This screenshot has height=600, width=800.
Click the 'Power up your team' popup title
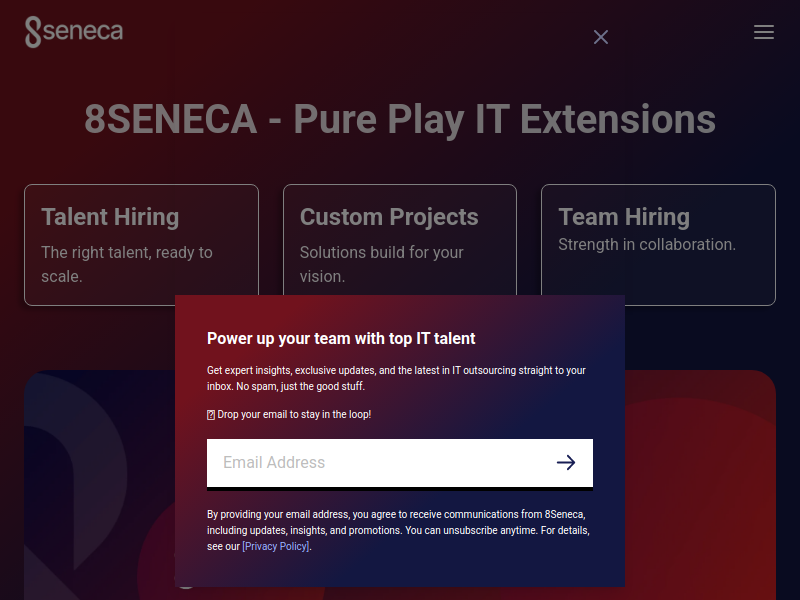pyautogui.click(x=341, y=338)
